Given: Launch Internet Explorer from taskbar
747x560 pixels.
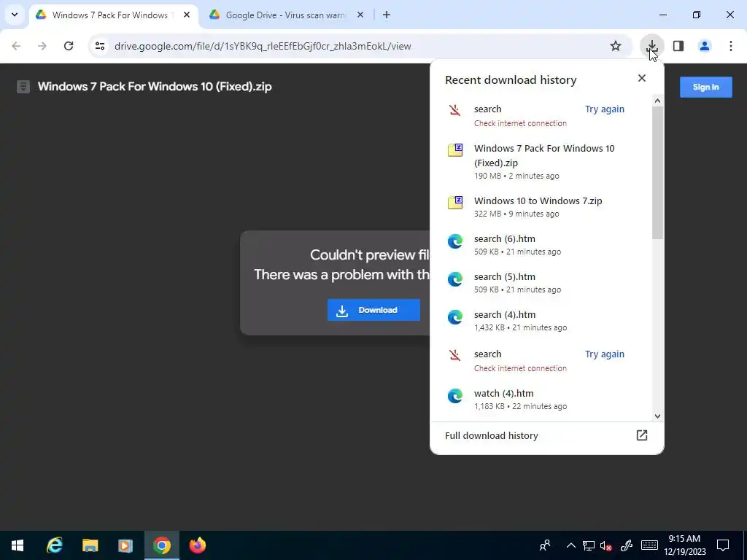Looking at the screenshot, I should pos(55,545).
